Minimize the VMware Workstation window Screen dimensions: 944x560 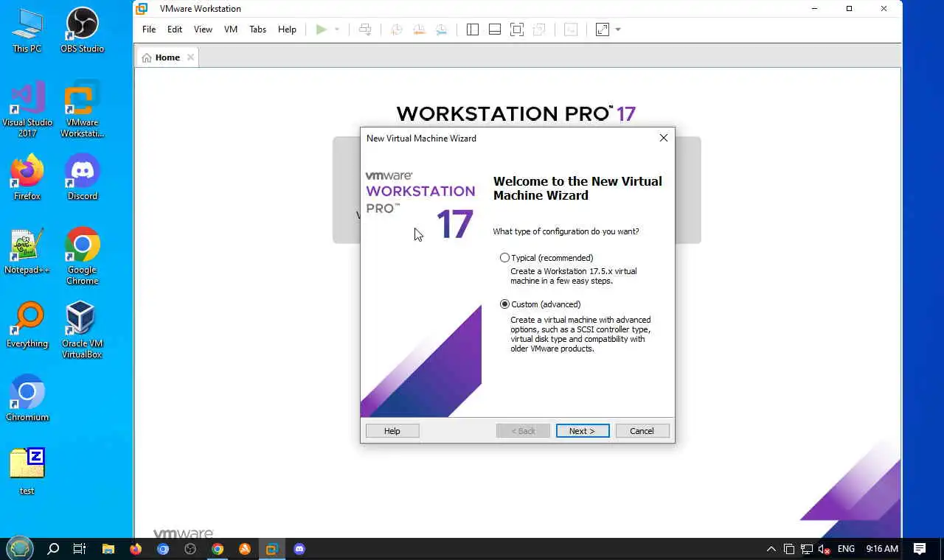click(x=815, y=9)
